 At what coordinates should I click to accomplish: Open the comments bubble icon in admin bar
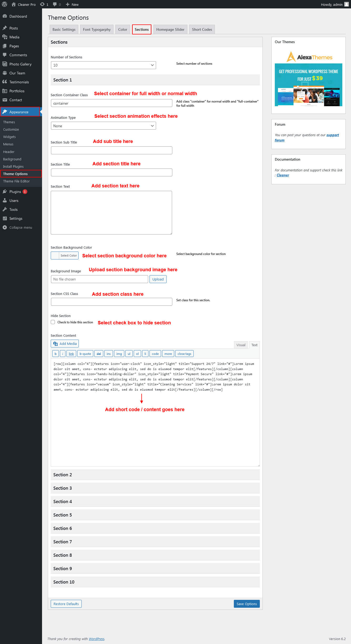pos(55,4)
